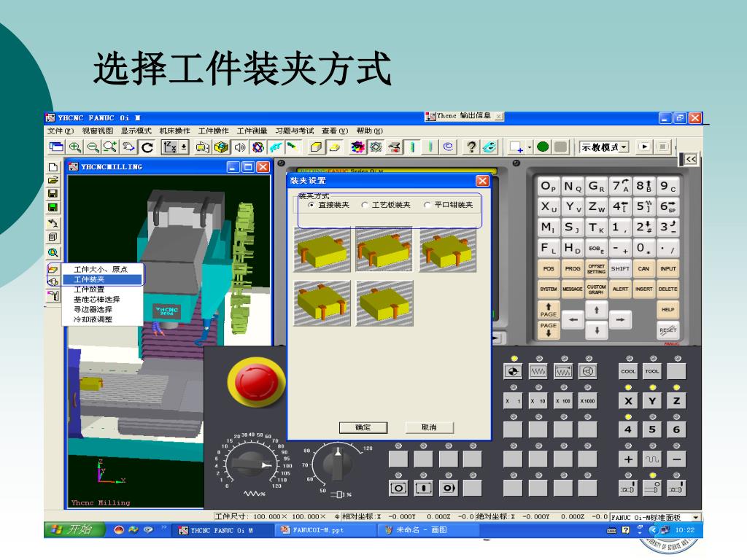Click the play button in teaching toolbar

[x=644, y=147]
